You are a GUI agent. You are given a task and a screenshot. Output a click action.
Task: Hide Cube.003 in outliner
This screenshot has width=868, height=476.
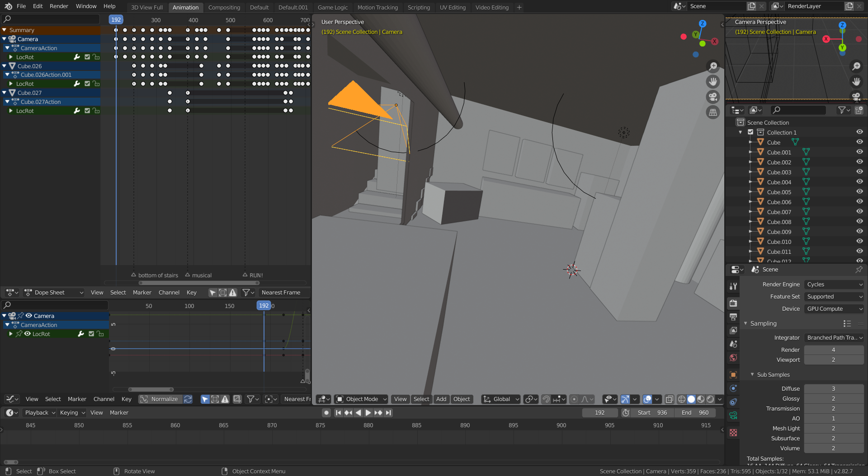(859, 172)
